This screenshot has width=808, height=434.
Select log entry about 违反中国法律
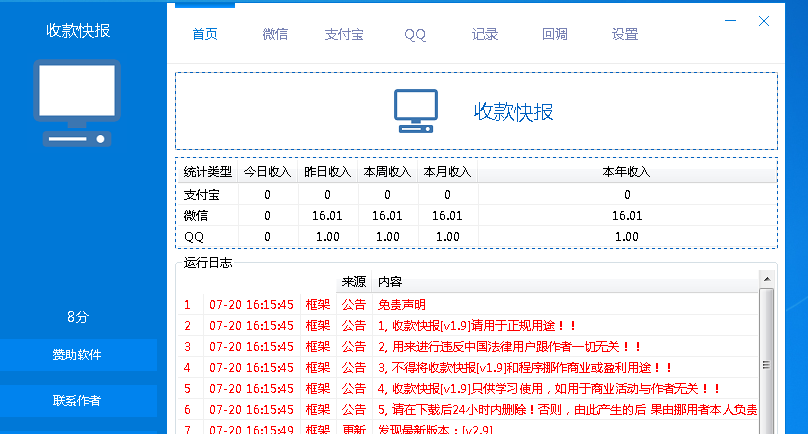tap(468, 347)
